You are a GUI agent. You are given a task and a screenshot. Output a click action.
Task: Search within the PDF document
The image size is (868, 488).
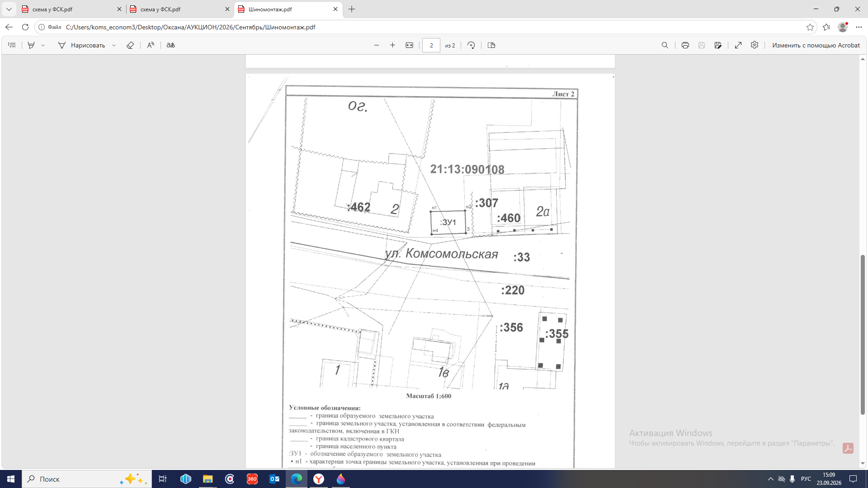665,45
